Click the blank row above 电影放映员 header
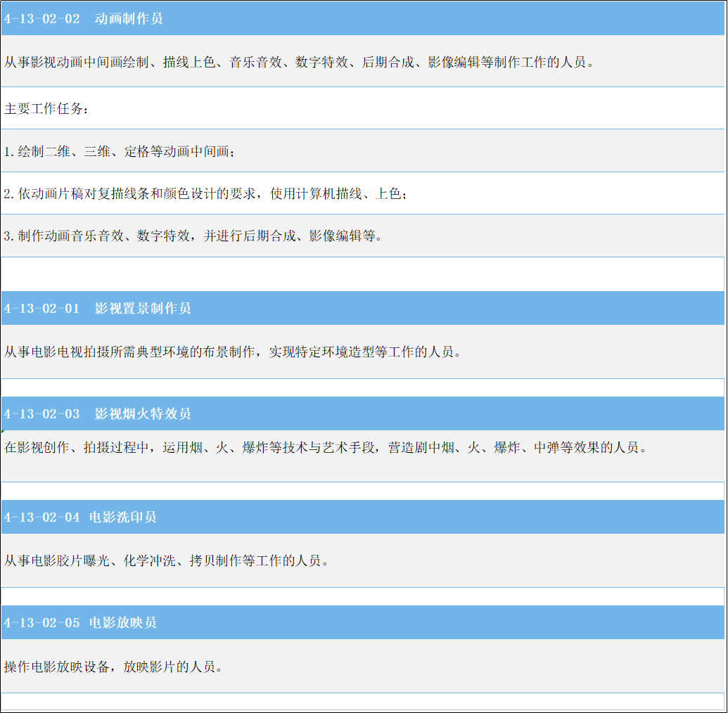The height and width of the screenshot is (713, 728). tap(363, 596)
